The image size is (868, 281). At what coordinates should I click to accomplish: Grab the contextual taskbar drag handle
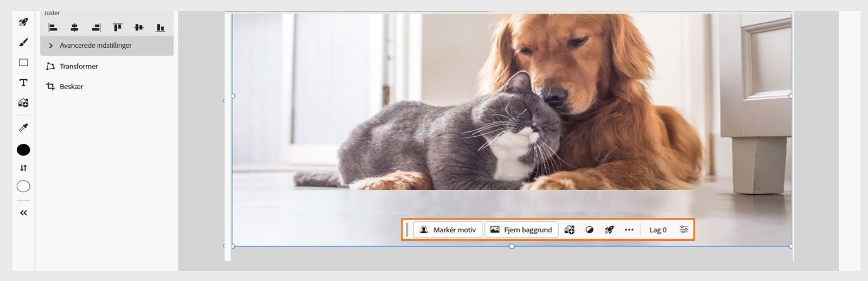(x=407, y=230)
